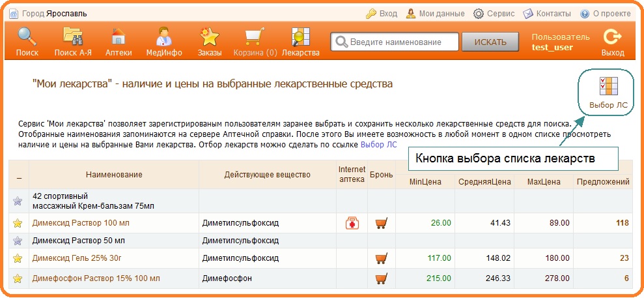The image size is (644, 298).
Task: Toggle star for Димексид Раствор 100 мл
Action: (18, 223)
